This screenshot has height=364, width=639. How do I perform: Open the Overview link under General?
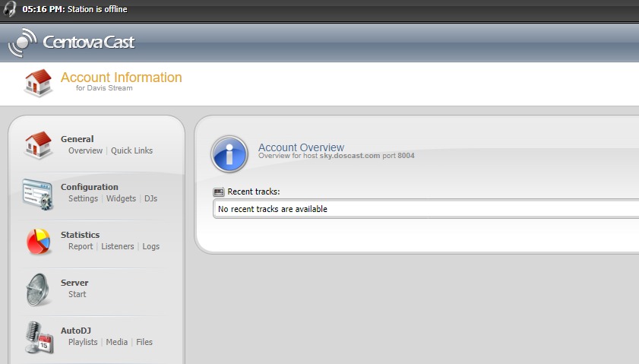tap(85, 150)
